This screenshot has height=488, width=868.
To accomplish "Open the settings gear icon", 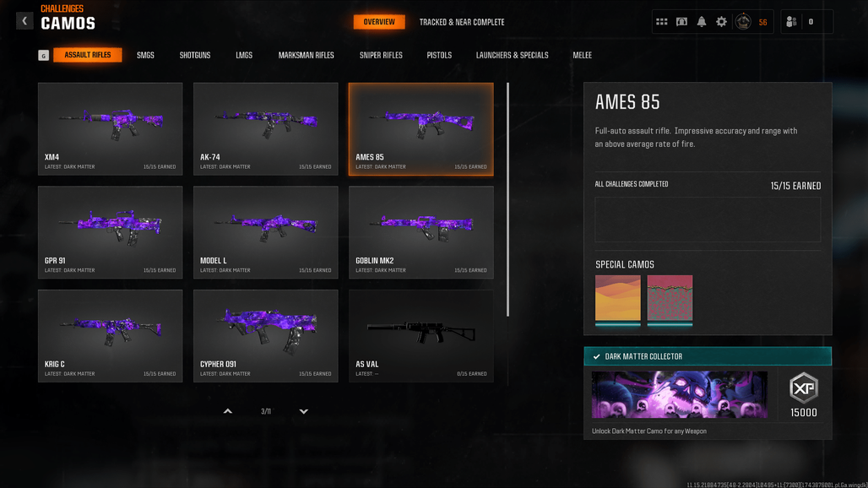I will 721,22.
